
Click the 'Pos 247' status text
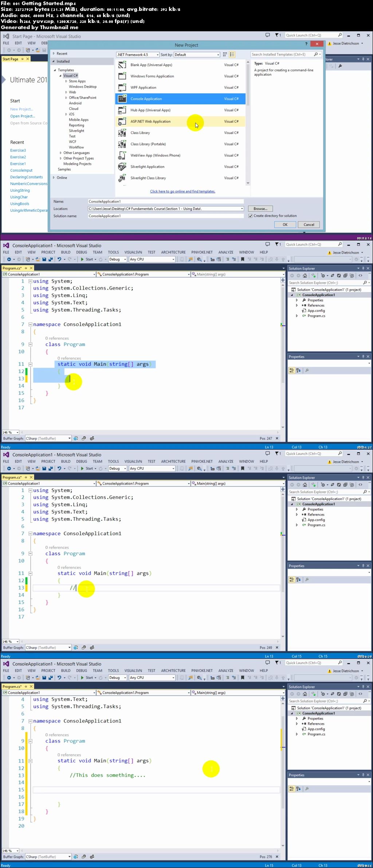pos(266,438)
